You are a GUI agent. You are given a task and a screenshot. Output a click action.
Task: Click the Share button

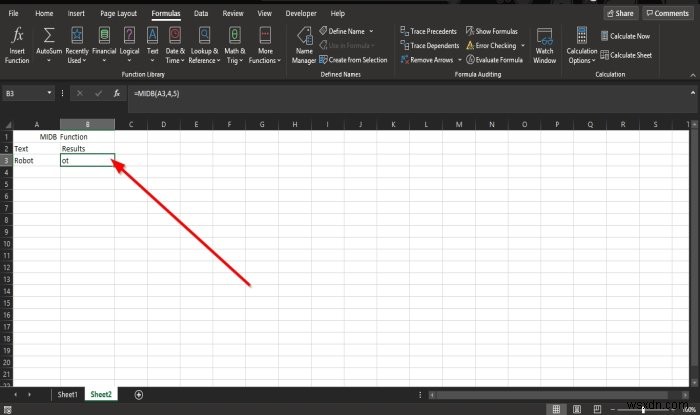coord(621,13)
